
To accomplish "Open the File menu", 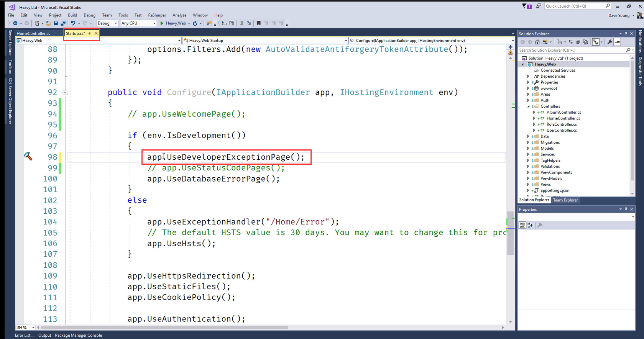I will point(11,15).
